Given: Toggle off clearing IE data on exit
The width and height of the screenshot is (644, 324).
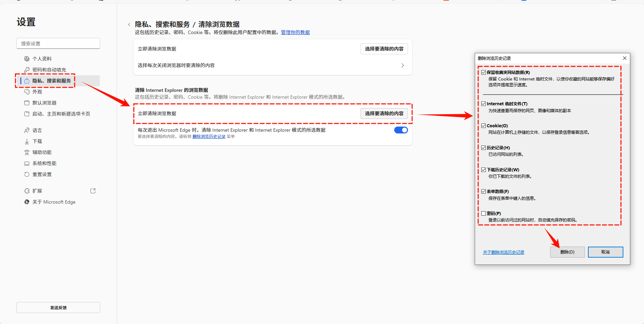Looking at the screenshot, I should click(401, 130).
